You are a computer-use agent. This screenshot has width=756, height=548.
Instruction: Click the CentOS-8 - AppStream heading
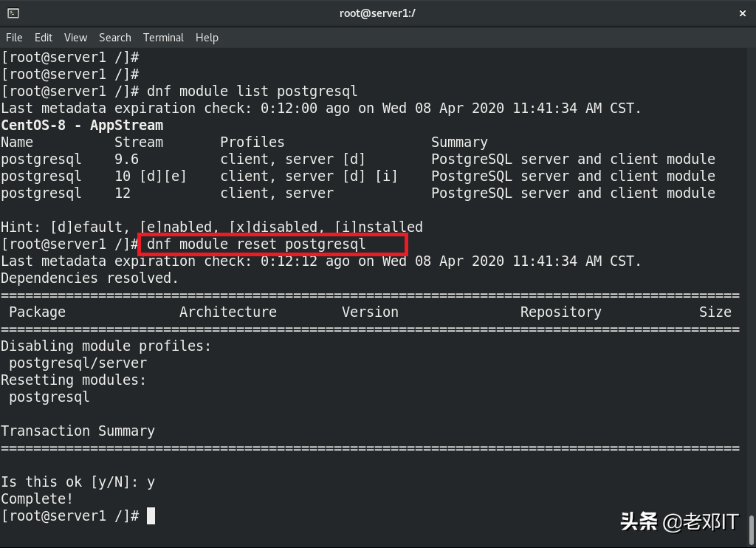point(82,126)
